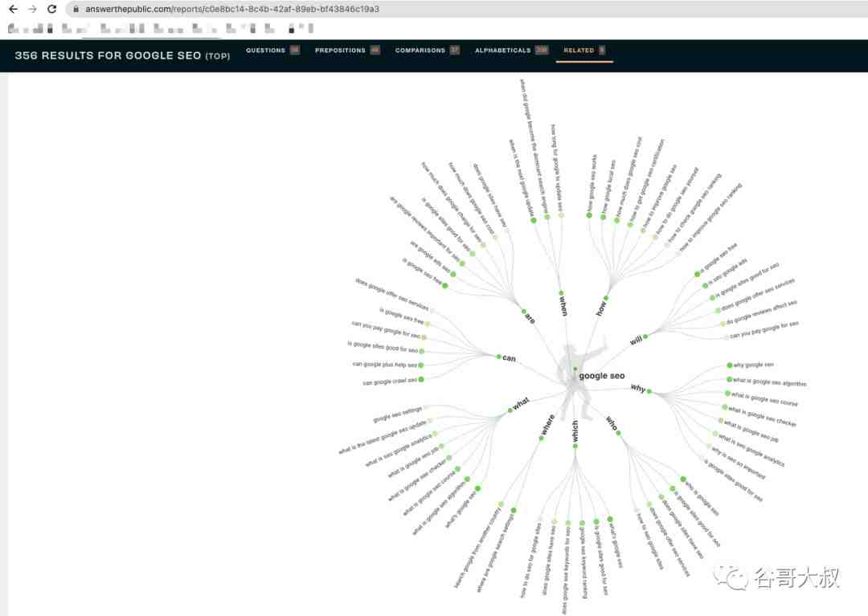Focus the answerthepublic.com address bar
This screenshot has height=616, width=868.
(x=465, y=10)
